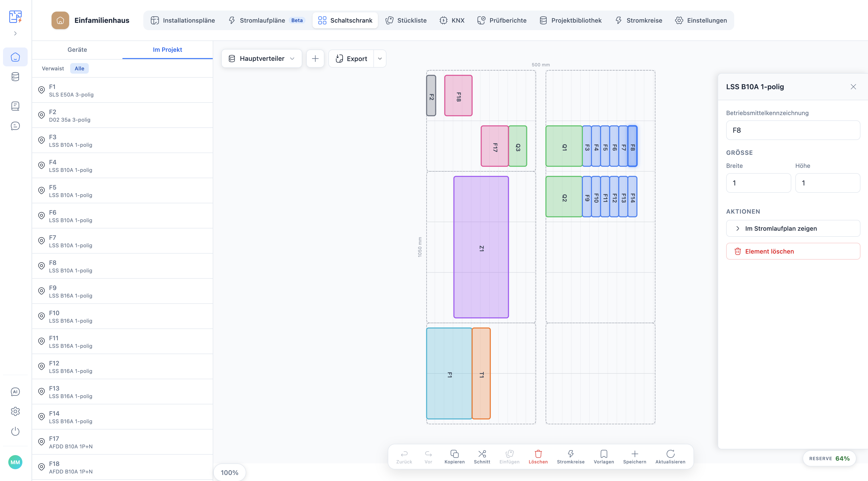The width and height of the screenshot is (868, 481).
Task: Open the AI assistant icon in sidebar
Action: (15, 391)
